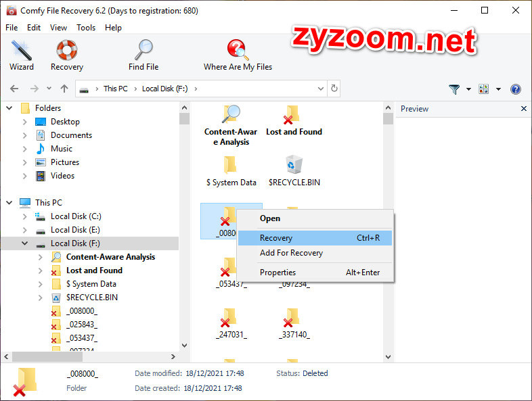
Task: Go back with the back arrow
Action: tap(14, 89)
